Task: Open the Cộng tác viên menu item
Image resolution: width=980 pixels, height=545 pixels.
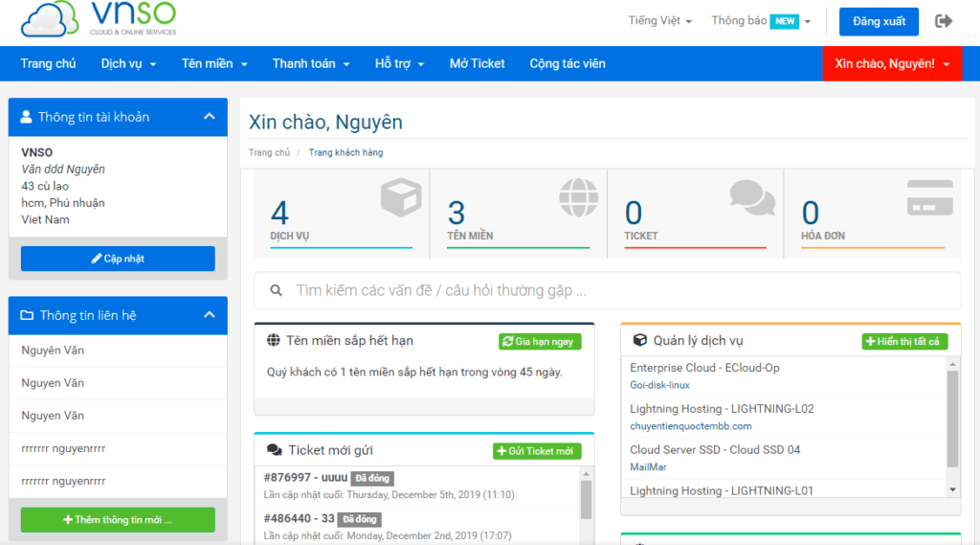Action: coord(568,64)
